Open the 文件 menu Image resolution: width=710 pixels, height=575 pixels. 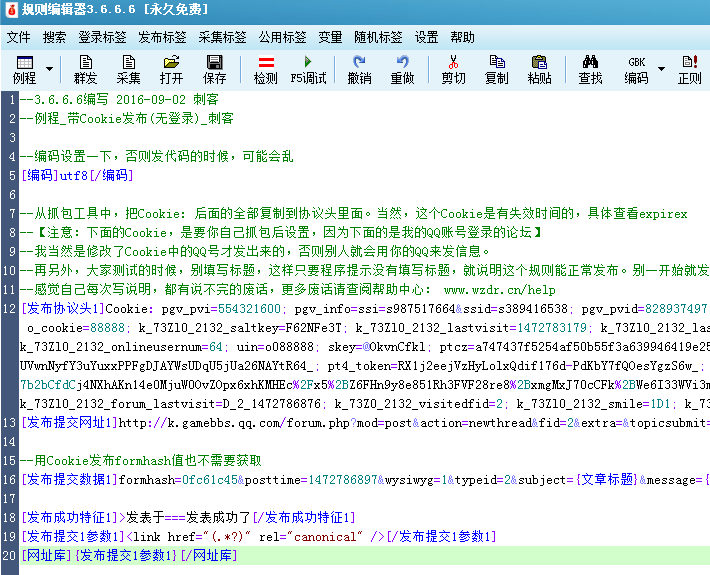click(19, 37)
